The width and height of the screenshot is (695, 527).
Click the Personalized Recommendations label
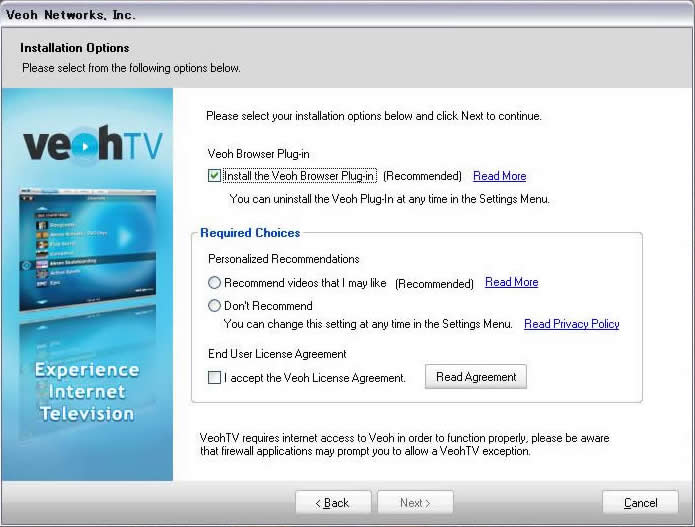coord(284,259)
